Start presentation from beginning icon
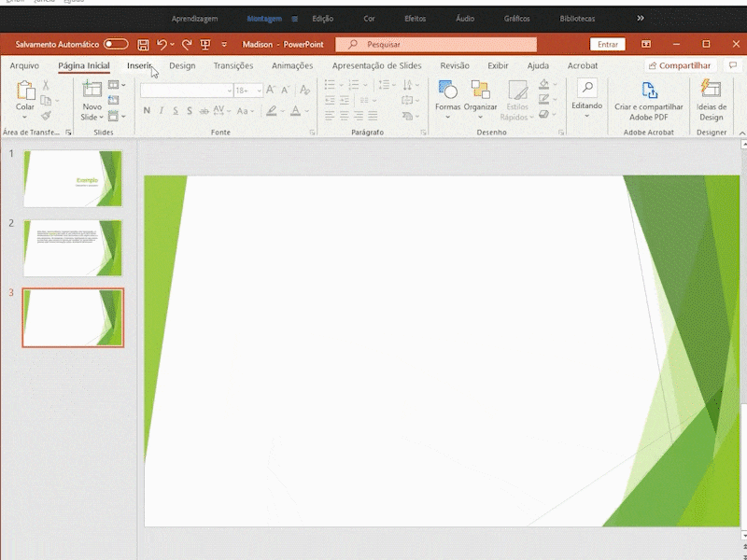The image size is (747, 560). coord(205,45)
